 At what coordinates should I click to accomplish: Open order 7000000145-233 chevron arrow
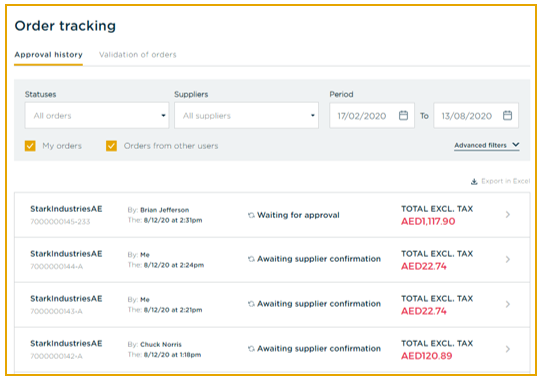point(508,215)
